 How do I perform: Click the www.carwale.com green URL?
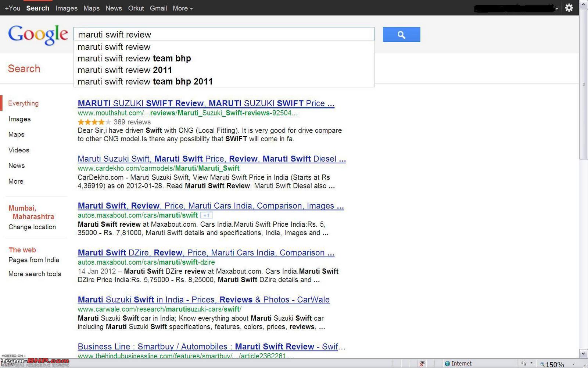point(159,309)
